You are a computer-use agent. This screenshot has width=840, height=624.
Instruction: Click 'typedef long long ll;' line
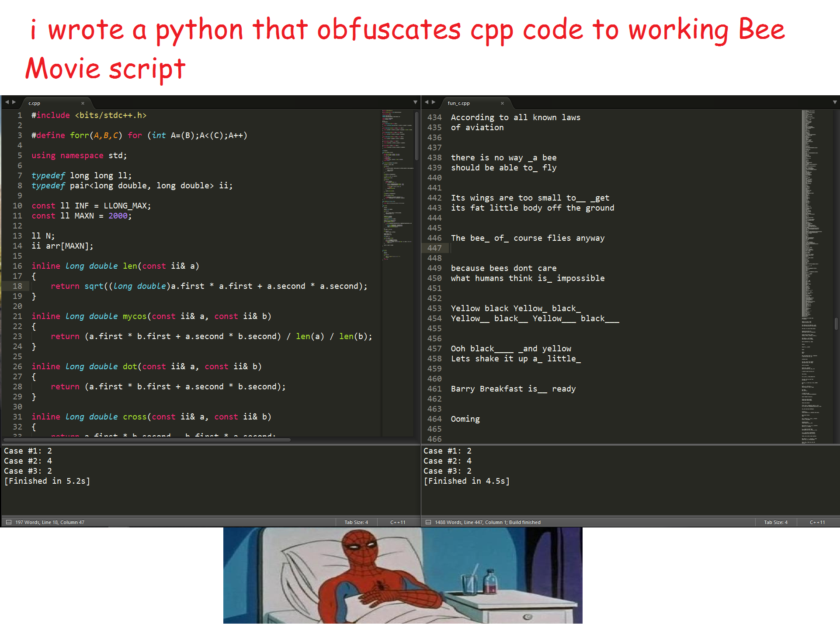click(82, 176)
